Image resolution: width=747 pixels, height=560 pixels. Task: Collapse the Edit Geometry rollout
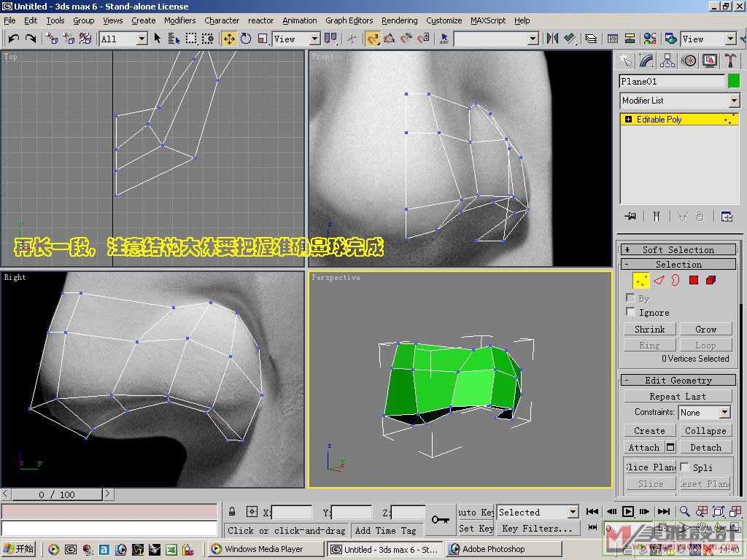tap(678, 380)
